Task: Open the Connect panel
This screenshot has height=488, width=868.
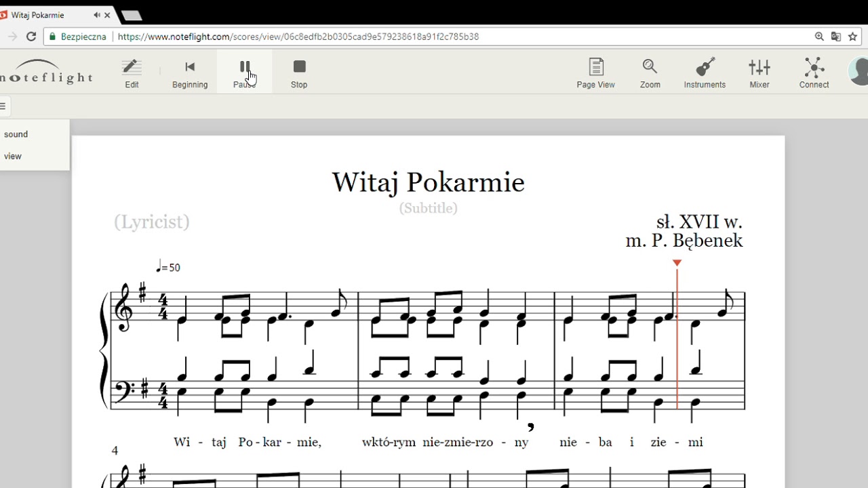Action: pyautogui.click(x=814, y=73)
